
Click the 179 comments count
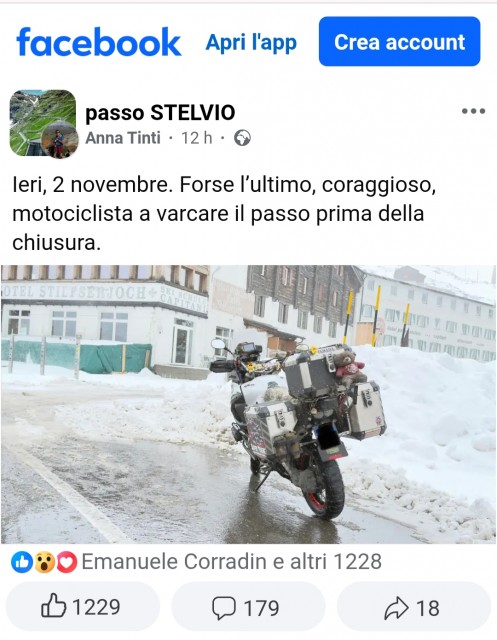tap(261, 608)
